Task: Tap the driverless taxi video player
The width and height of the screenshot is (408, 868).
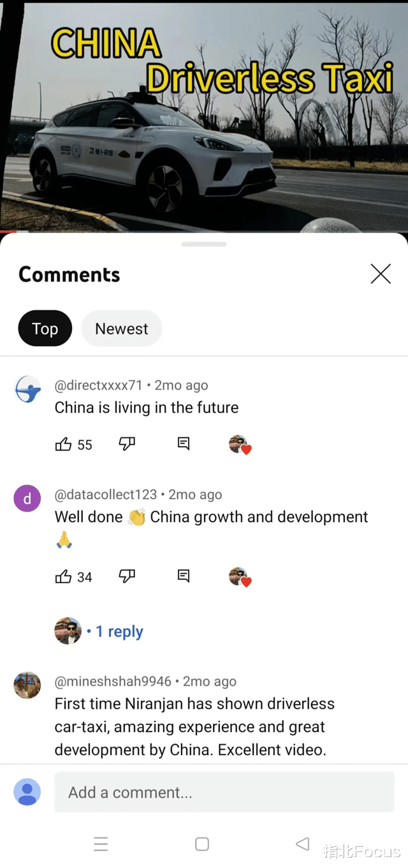Action: pos(204,115)
